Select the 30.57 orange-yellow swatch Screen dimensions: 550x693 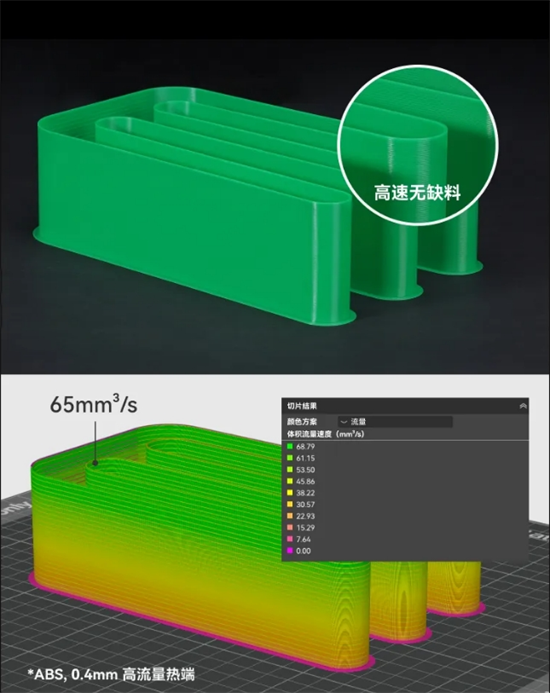pos(290,504)
